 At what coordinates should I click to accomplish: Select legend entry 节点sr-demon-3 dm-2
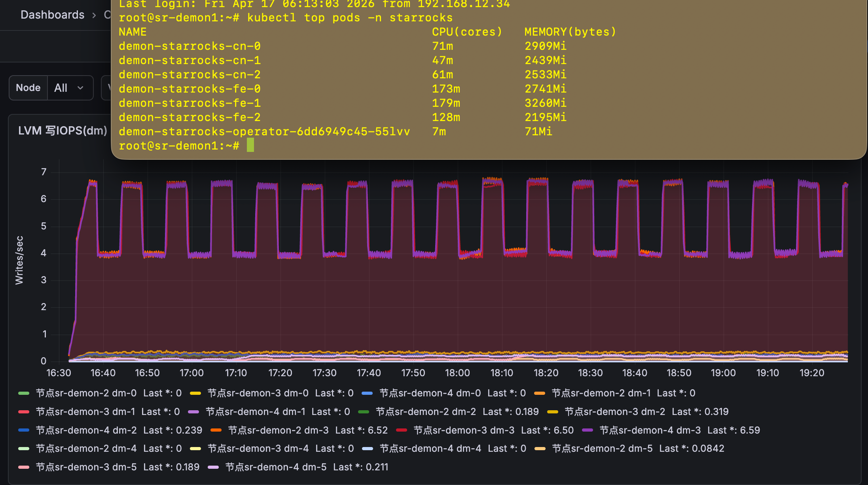tap(614, 412)
